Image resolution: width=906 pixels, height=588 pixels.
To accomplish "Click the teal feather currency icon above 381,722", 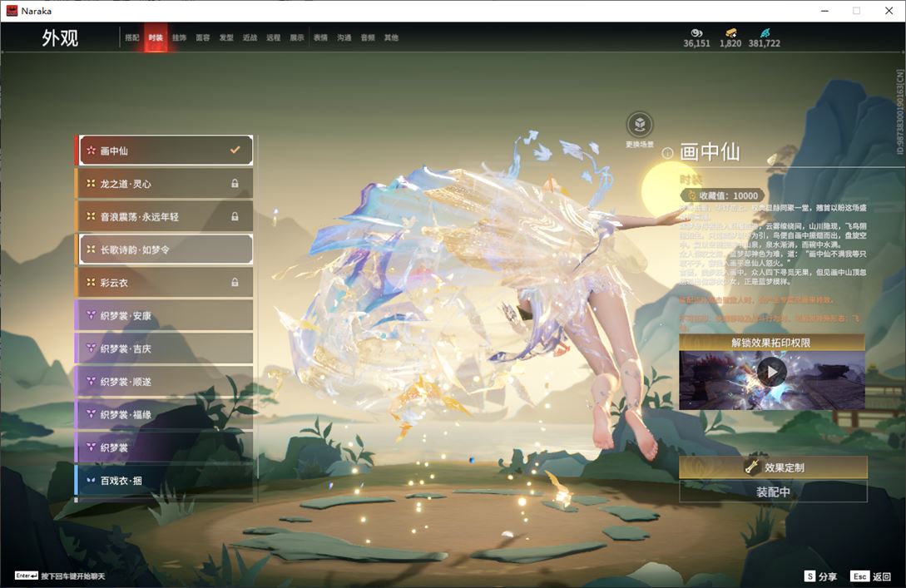I will coord(765,33).
